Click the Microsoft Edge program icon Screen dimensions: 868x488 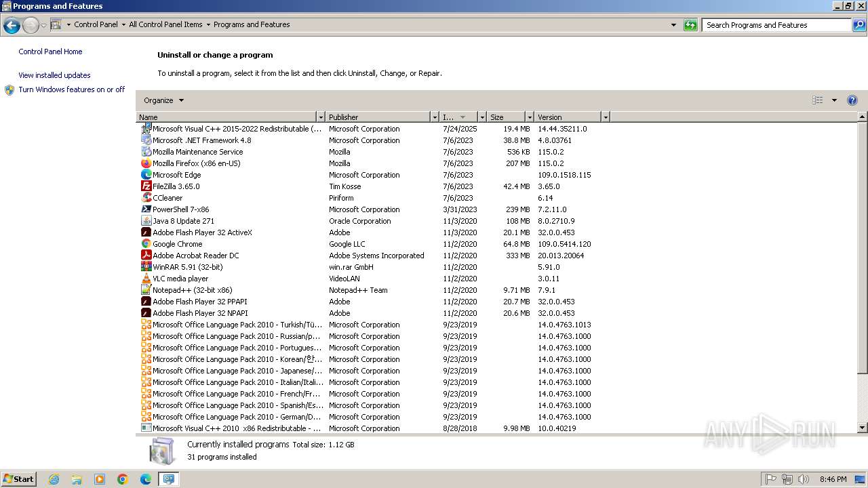pos(146,175)
